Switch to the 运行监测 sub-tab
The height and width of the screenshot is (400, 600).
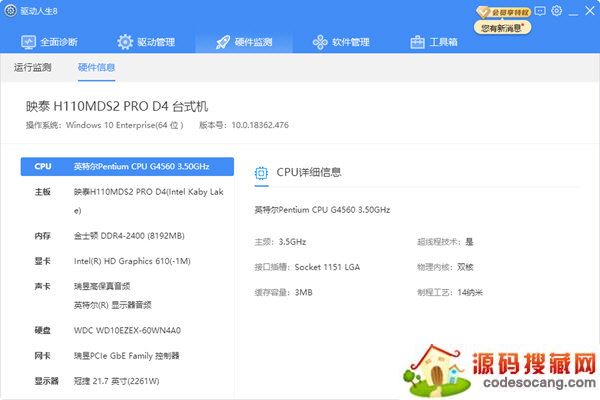pyautogui.click(x=33, y=67)
